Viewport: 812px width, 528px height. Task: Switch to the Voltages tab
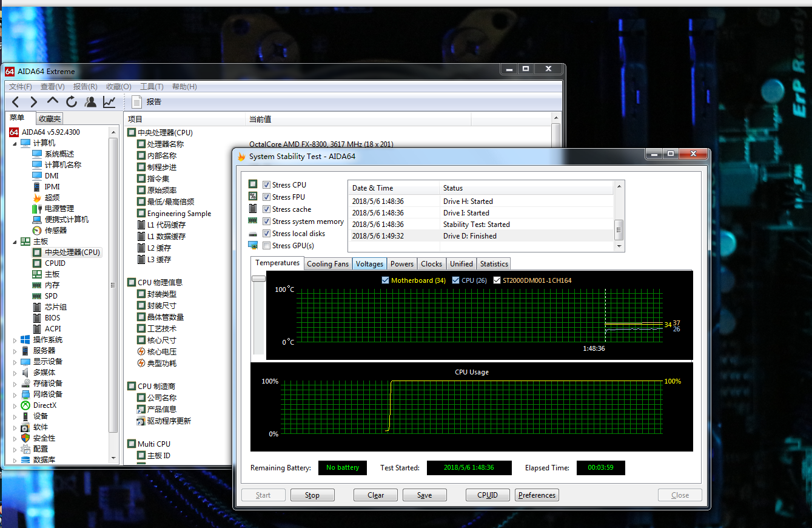[370, 263]
